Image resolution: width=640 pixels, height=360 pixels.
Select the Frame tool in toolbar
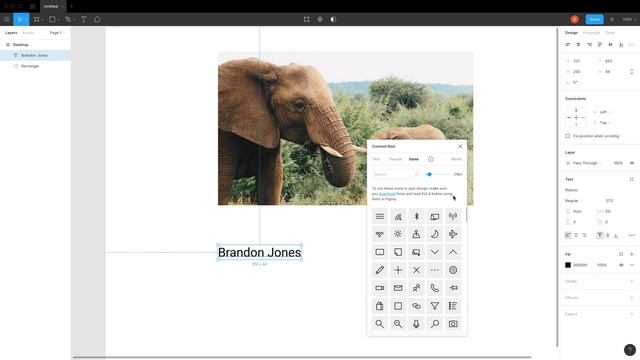click(37, 19)
